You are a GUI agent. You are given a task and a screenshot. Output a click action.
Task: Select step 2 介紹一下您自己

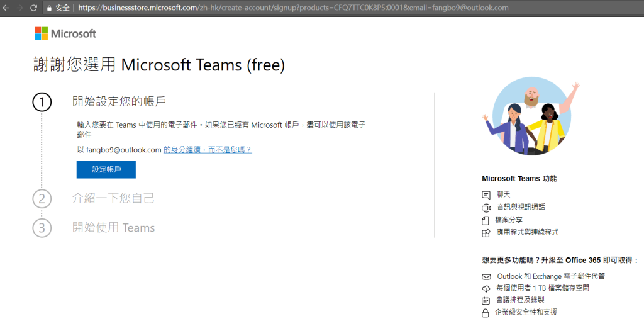113,199
